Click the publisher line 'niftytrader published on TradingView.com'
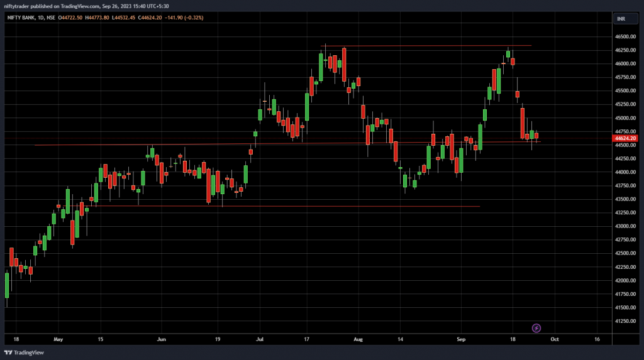The width and height of the screenshot is (644, 360). point(52,6)
